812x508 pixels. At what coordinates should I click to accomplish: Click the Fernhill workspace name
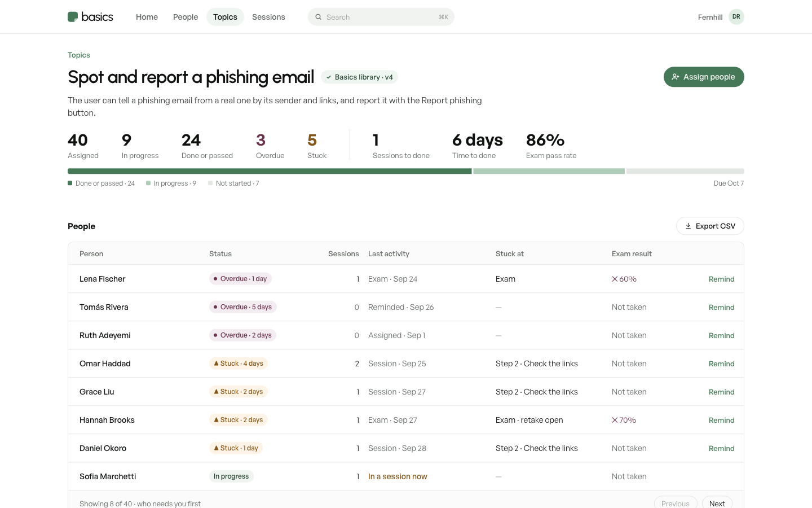click(x=710, y=17)
